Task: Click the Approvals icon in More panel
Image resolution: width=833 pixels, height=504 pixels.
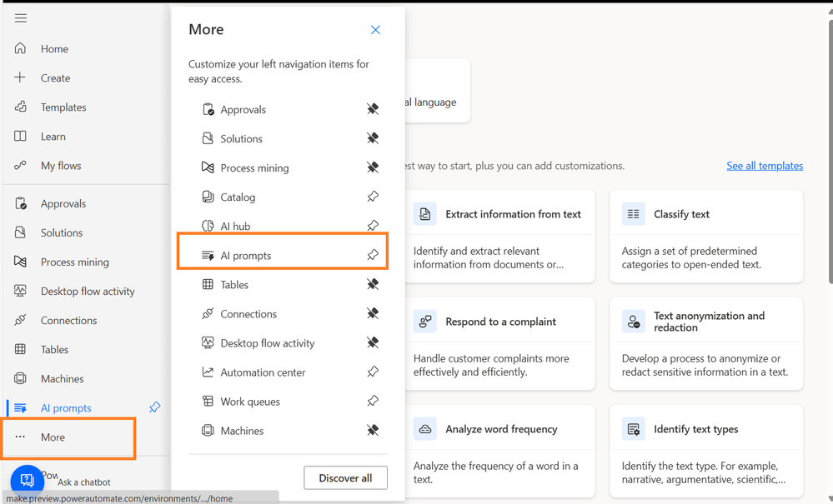Action: 208,109
